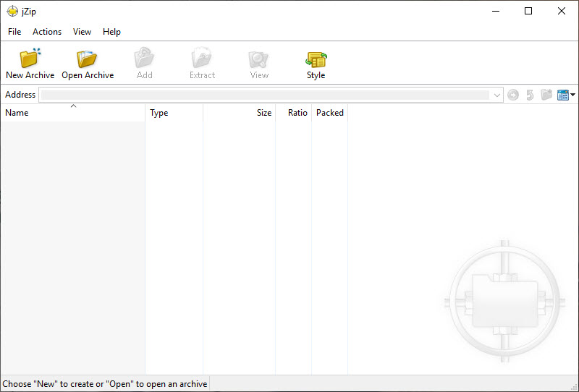The height and width of the screenshot is (392, 579).
Task: Click status bar text about creating an archive
Action: 105,384
